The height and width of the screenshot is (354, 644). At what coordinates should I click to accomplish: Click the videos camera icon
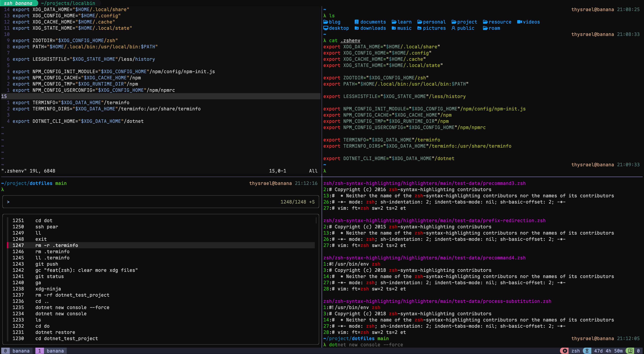pos(520,22)
